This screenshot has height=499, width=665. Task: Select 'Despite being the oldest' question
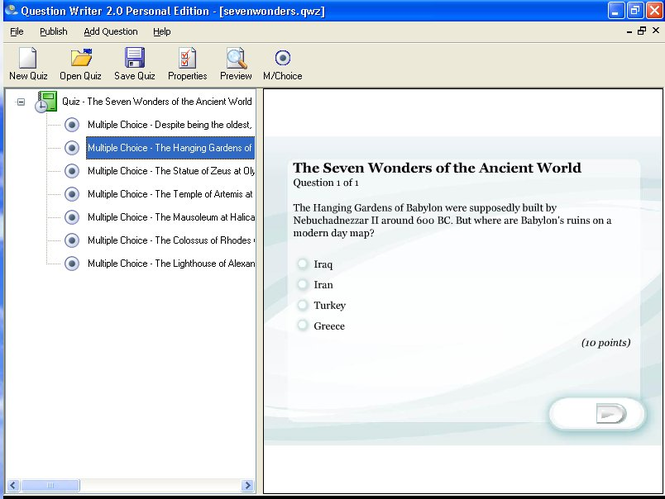170,125
